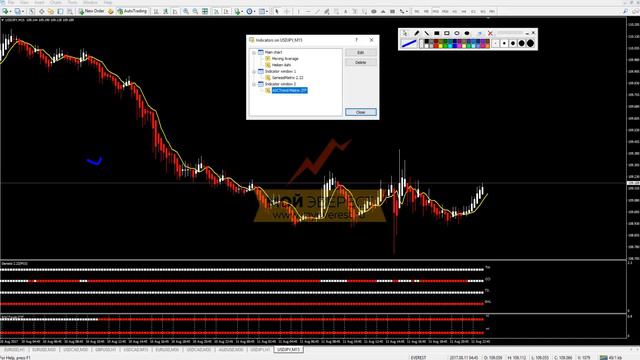Image resolution: width=640 pixels, height=360 pixels.
Task: Switch to USDJPY,H1 chart tab
Action: [260, 350]
